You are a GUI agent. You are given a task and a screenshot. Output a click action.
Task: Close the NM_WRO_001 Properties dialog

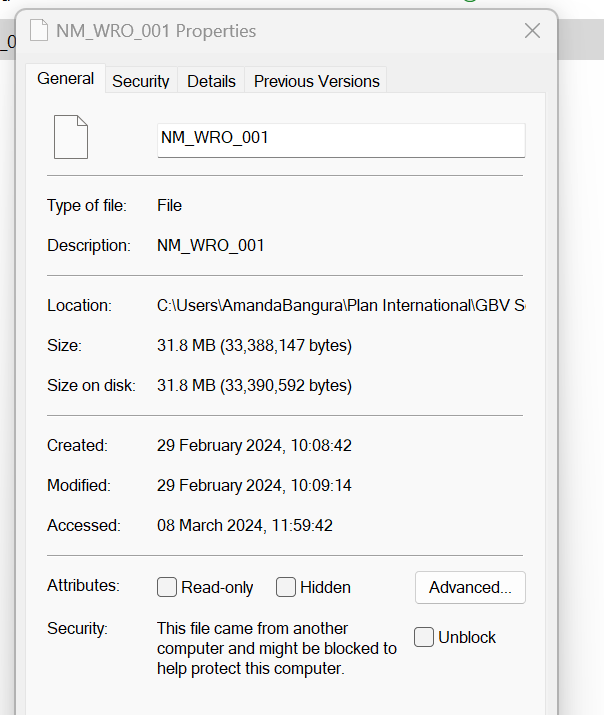(x=532, y=31)
